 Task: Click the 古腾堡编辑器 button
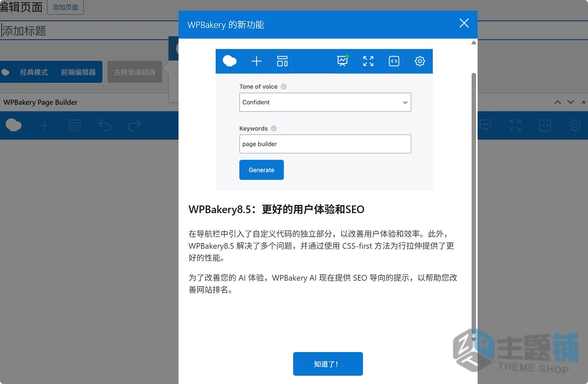(135, 72)
